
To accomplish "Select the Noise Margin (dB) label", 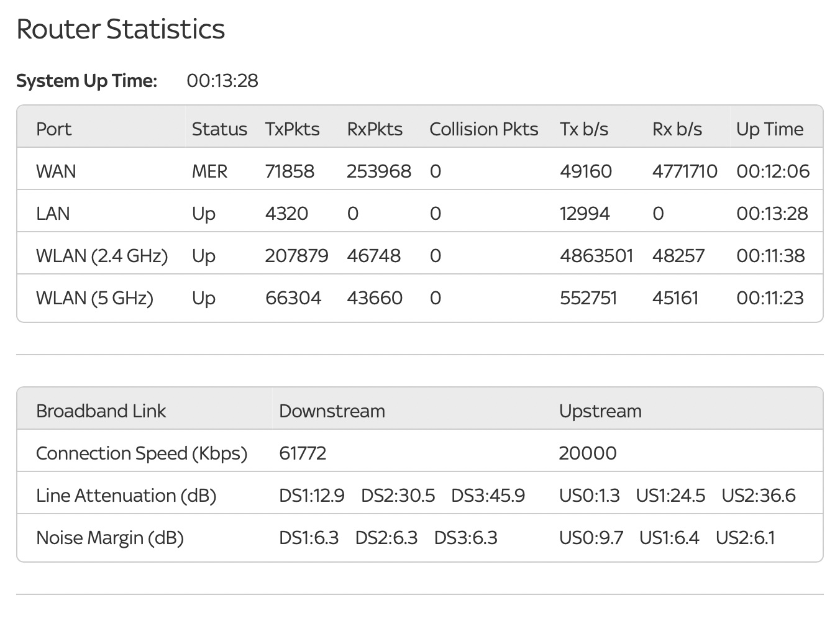I will tap(110, 538).
